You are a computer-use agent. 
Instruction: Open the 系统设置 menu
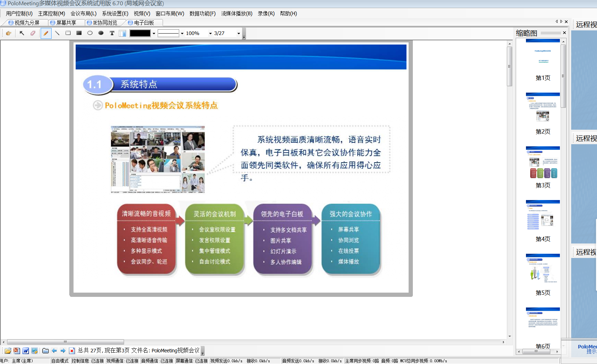pos(114,13)
